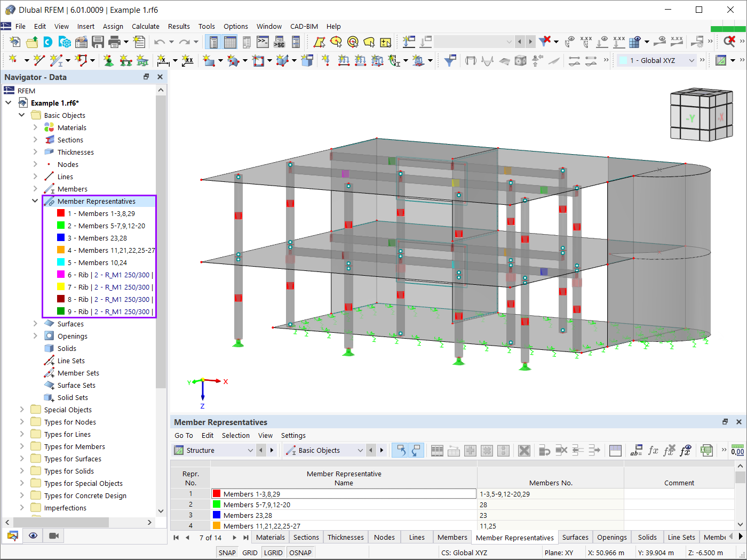Toggle OSNAP in the status bar
The image size is (747, 560).
[300, 553]
